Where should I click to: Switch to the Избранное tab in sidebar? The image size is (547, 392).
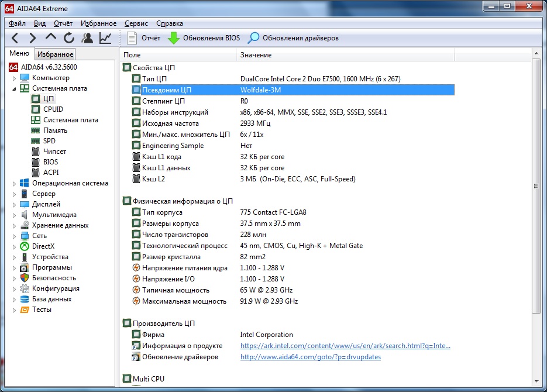coord(55,54)
